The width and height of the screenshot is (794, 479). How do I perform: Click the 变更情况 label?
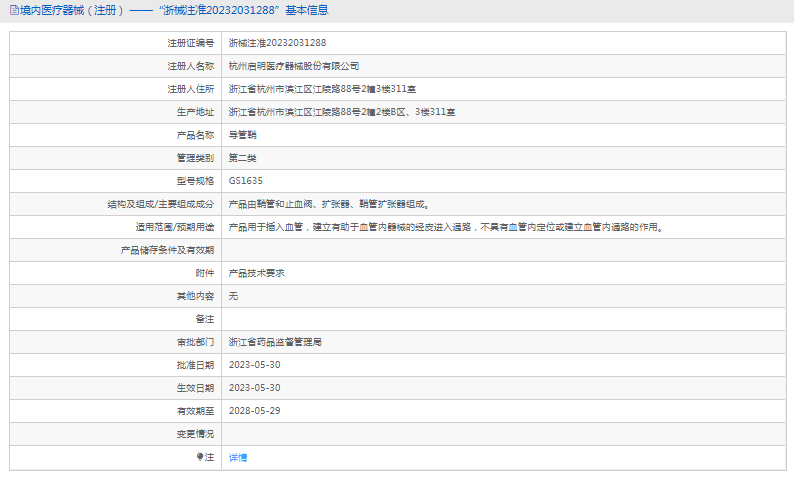point(195,434)
